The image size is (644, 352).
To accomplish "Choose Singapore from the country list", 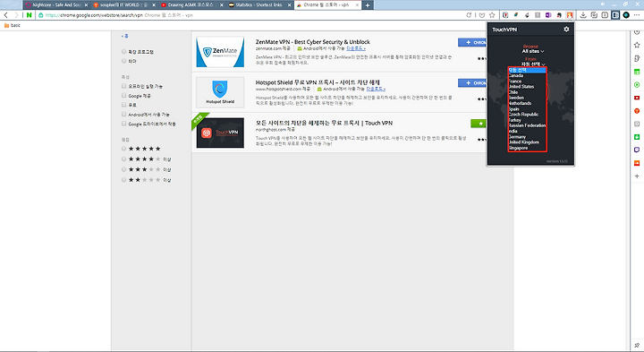I will (x=528, y=148).
